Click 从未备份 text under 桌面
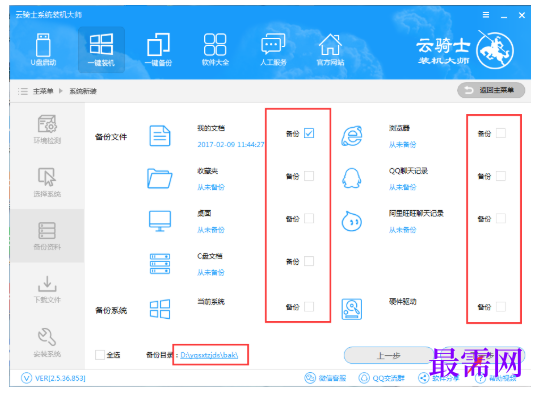 (211, 230)
